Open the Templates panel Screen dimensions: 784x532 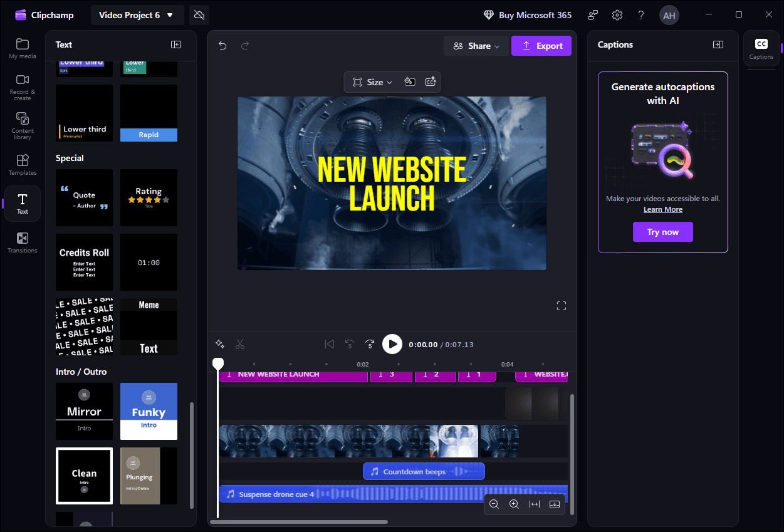click(23, 165)
